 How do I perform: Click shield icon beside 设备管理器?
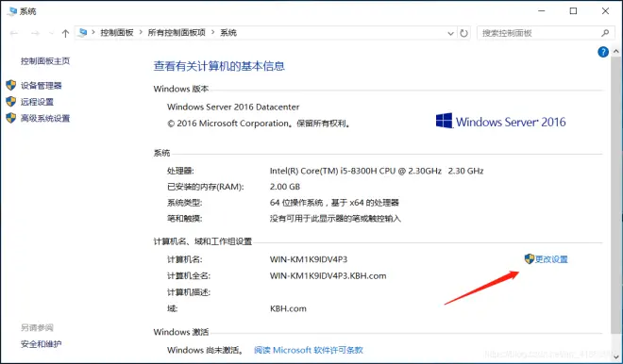point(11,85)
